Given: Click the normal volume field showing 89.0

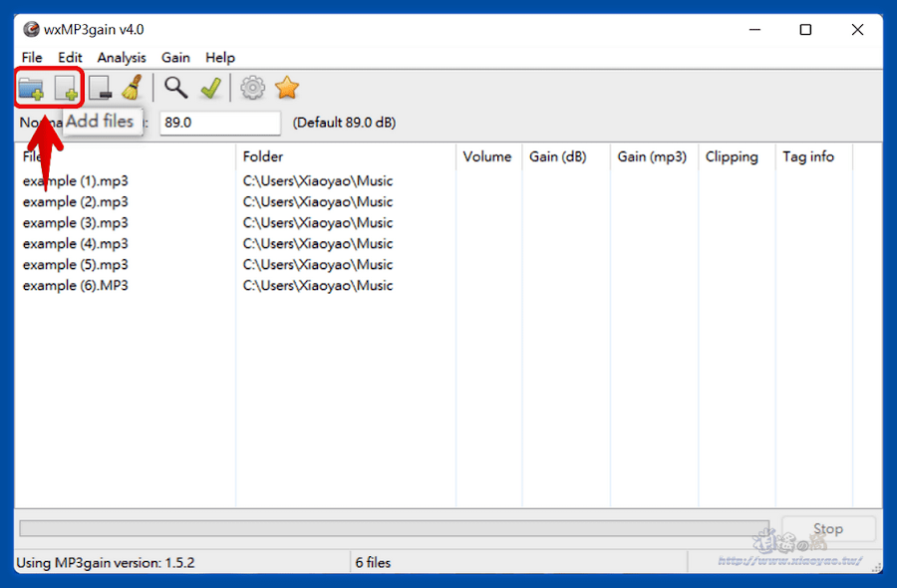Looking at the screenshot, I should tap(220, 123).
